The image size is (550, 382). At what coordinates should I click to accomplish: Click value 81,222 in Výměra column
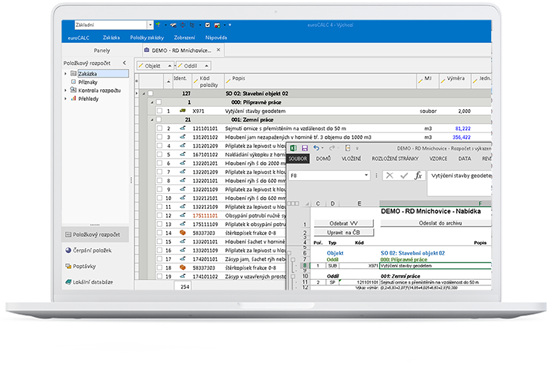tap(463, 128)
